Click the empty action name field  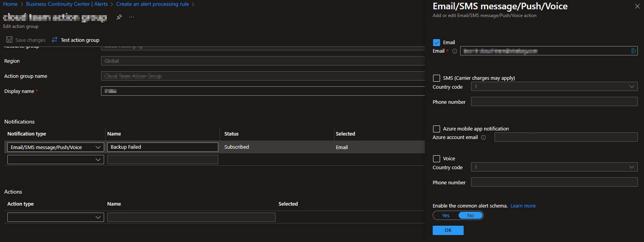tap(191, 217)
